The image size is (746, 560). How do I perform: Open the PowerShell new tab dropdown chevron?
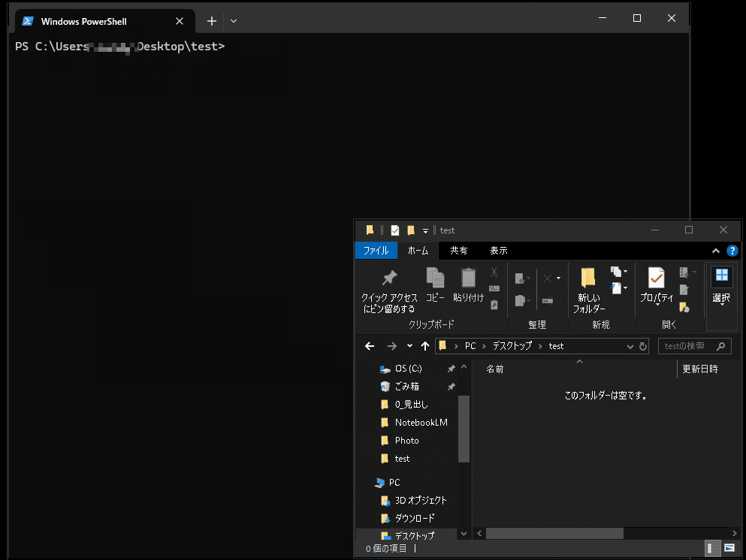(233, 21)
